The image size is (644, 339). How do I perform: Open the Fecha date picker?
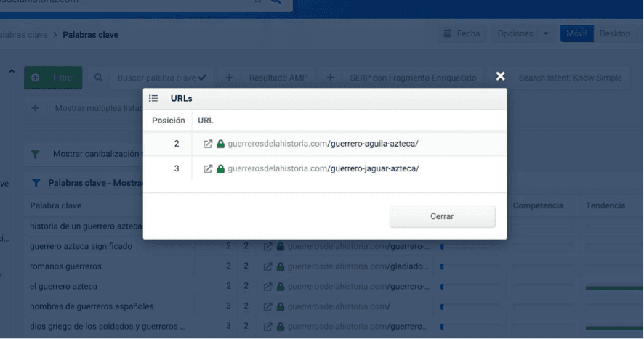(462, 33)
